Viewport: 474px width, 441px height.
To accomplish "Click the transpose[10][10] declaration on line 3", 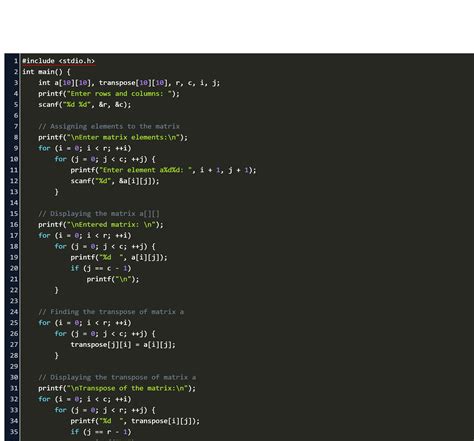I will [x=135, y=83].
